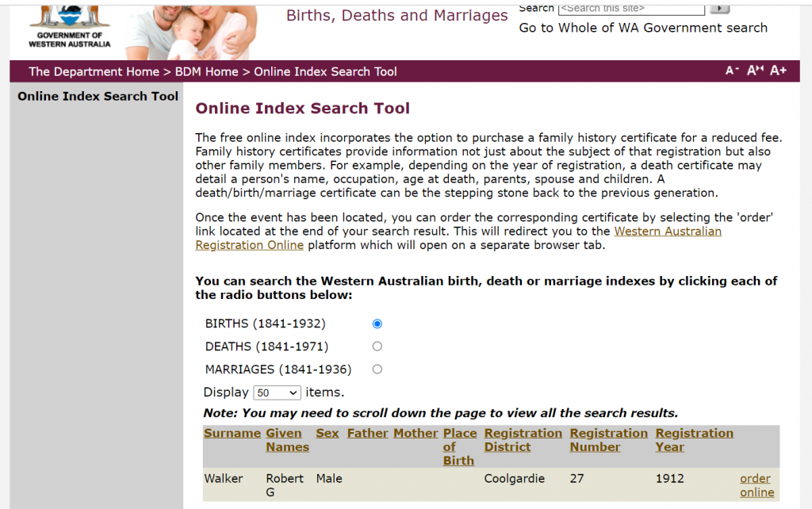812x509 pixels.
Task: Decrease font size with A- icon
Action: coord(732,71)
